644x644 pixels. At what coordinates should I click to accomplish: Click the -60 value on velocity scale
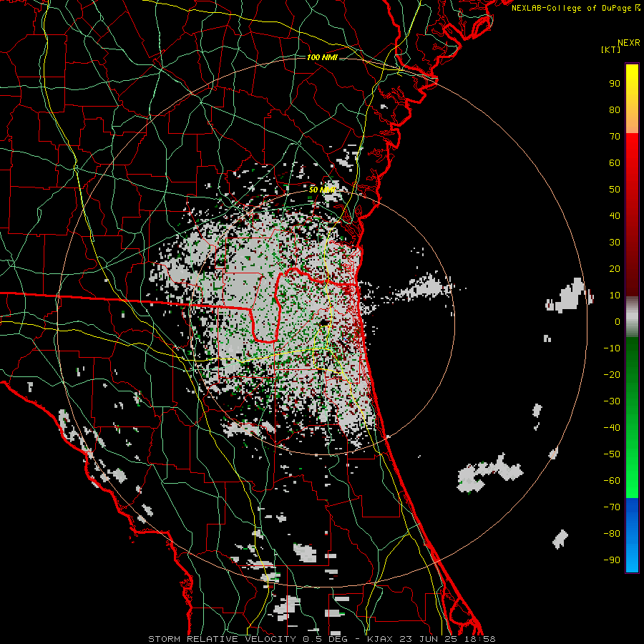pos(612,481)
